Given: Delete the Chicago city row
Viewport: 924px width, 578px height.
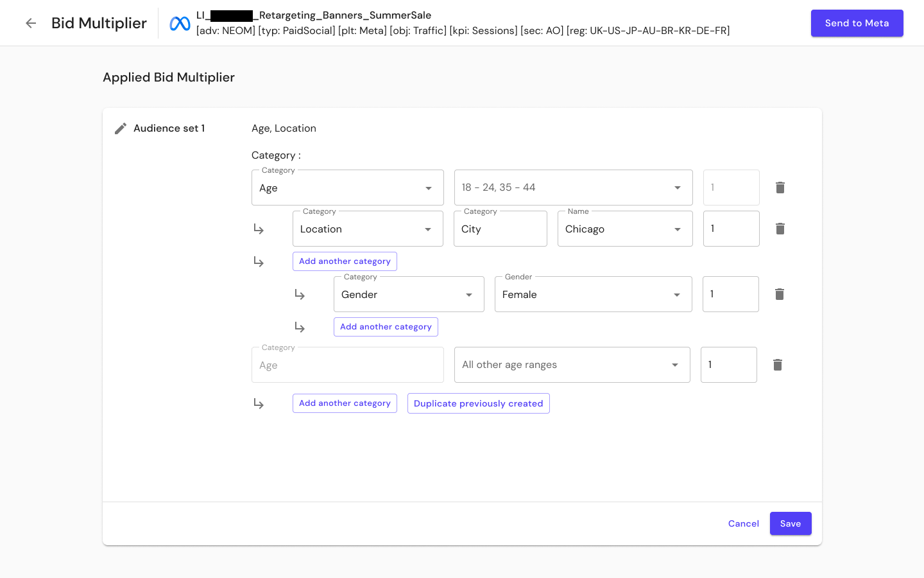Looking at the screenshot, I should [780, 229].
